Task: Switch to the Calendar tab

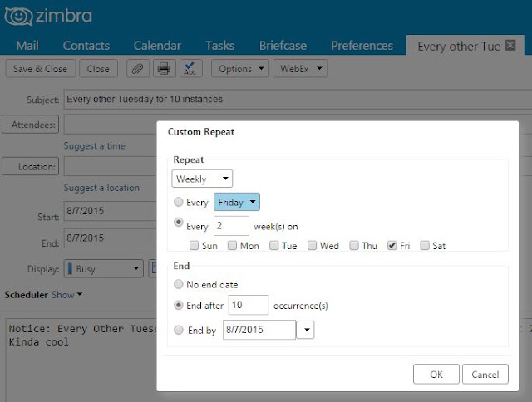Action: tap(157, 46)
